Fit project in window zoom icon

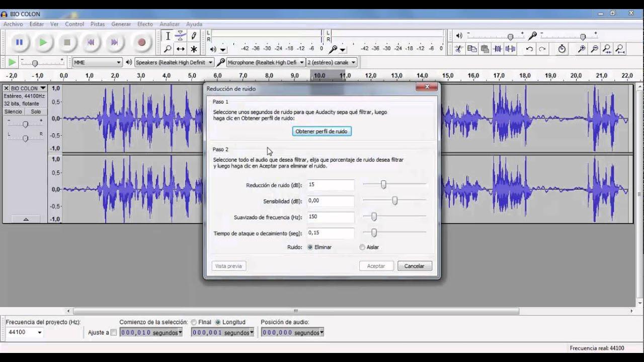[620, 49]
